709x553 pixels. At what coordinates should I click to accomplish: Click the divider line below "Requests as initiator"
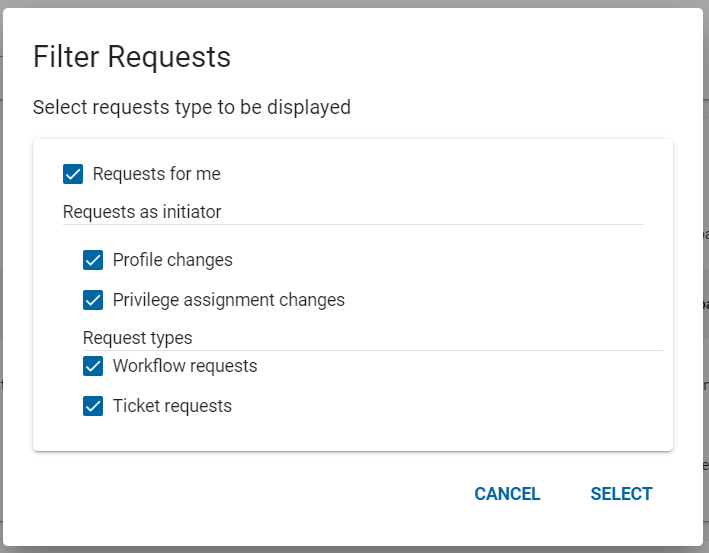click(x=400, y=224)
